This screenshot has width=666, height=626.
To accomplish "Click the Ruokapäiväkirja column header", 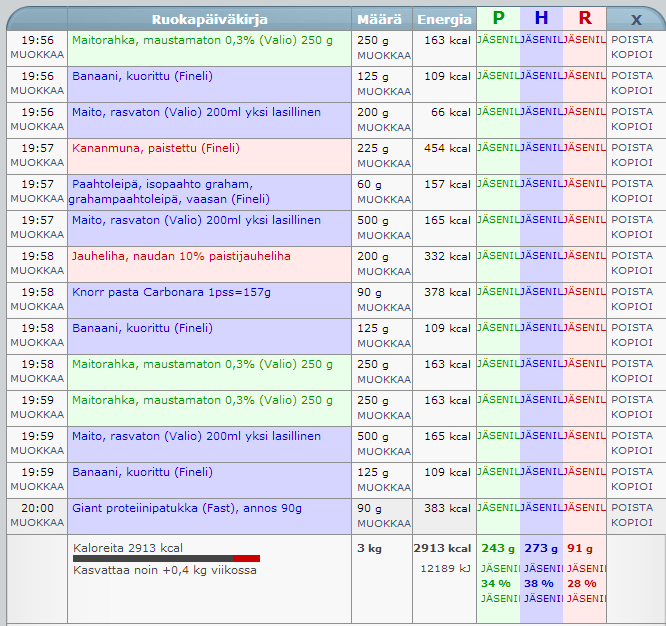I will (209, 20).
